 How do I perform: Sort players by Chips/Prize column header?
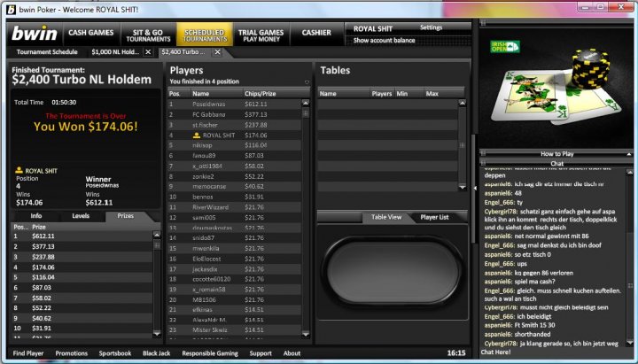pos(276,94)
